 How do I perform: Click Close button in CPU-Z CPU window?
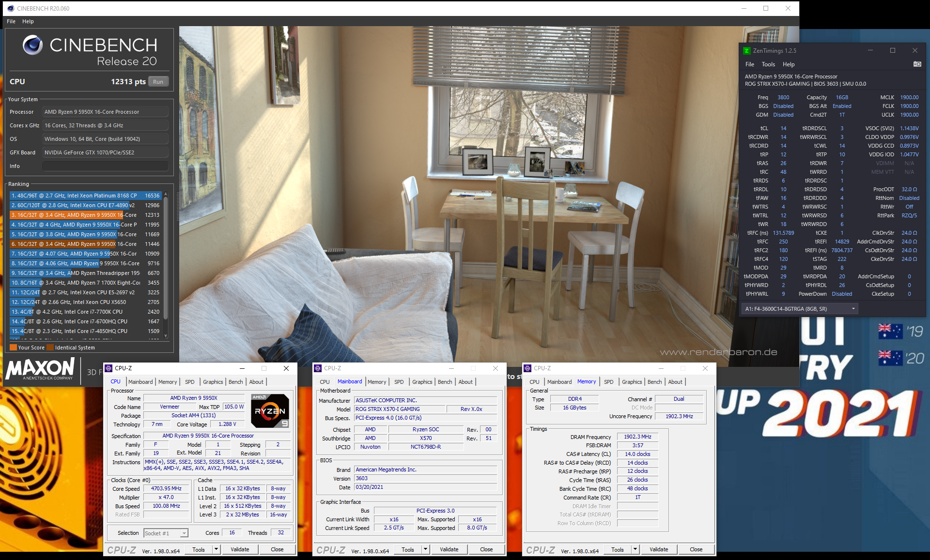pos(277,549)
